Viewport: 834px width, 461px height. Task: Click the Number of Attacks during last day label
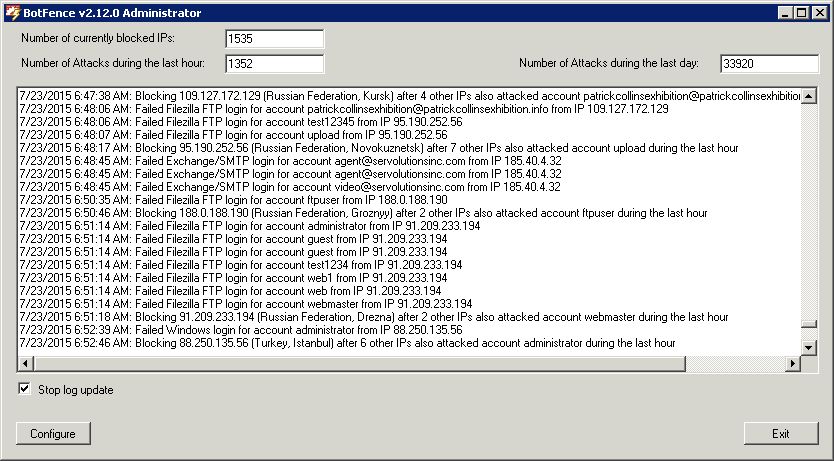tap(609, 63)
